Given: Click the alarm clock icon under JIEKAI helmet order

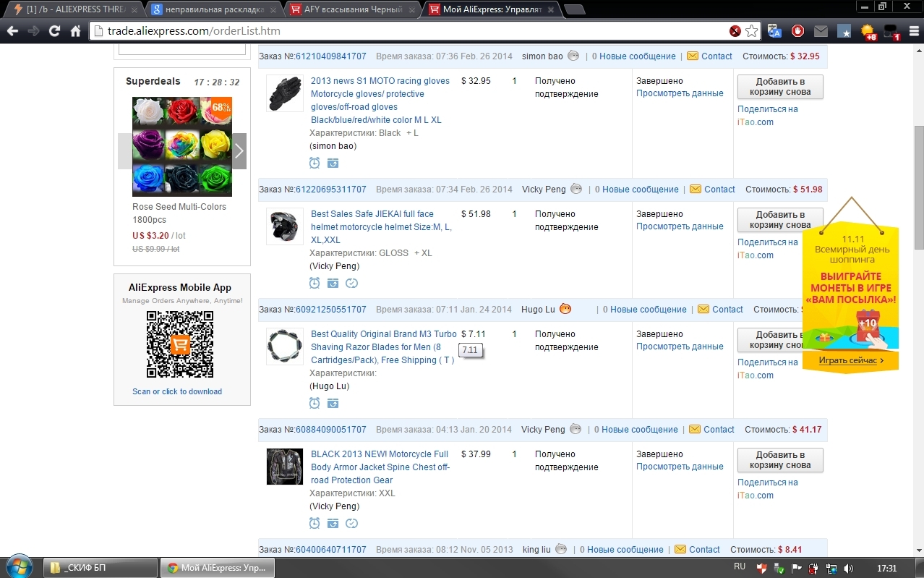Looking at the screenshot, I should (315, 283).
